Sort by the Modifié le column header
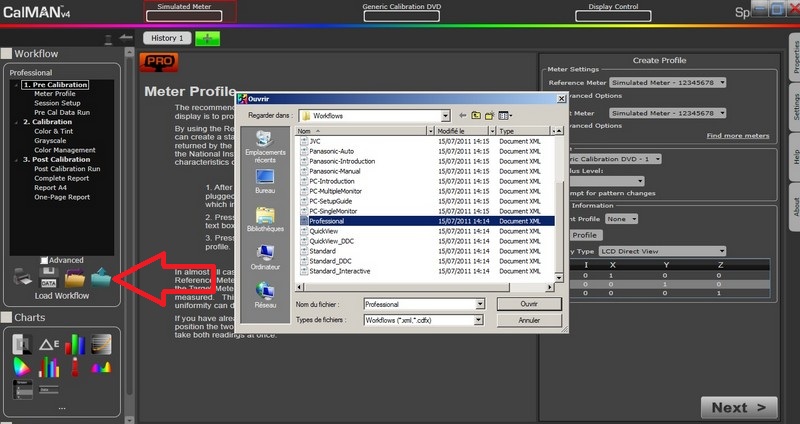Image resolution: width=800 pixels, height=424 pixels. (x=462, y=131)
